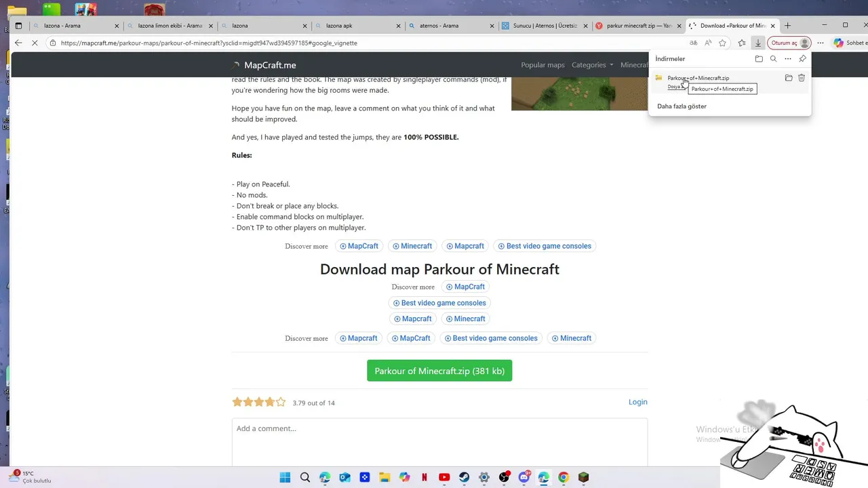Open Netflix from the taskbar

pos(425,477)
